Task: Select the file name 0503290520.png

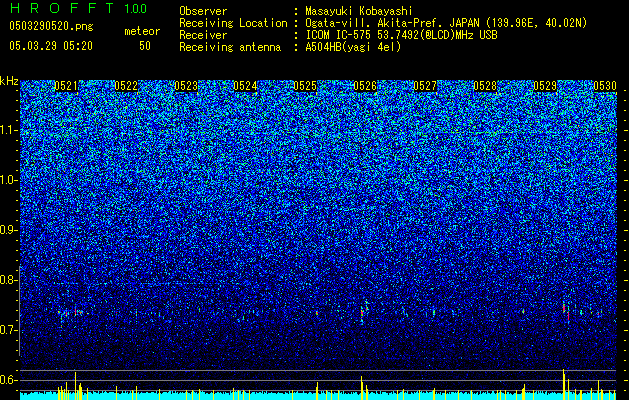Action: [51, 26]
